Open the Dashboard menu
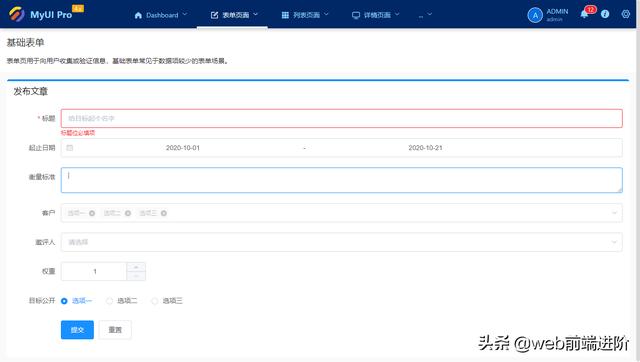640x362 pixels. tap(160, 15)
